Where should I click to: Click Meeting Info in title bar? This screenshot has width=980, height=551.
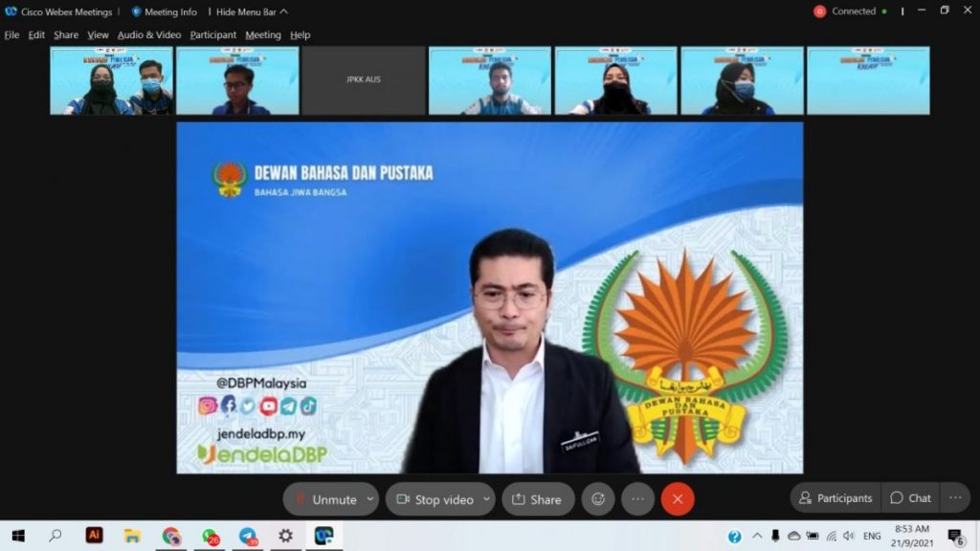(170, 11)
